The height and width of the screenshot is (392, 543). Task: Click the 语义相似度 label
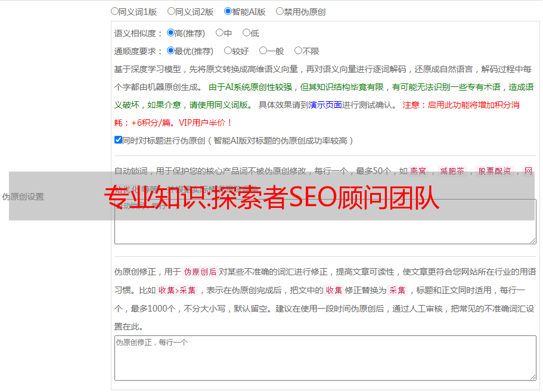pyautogui.click(x=138, y=33)
